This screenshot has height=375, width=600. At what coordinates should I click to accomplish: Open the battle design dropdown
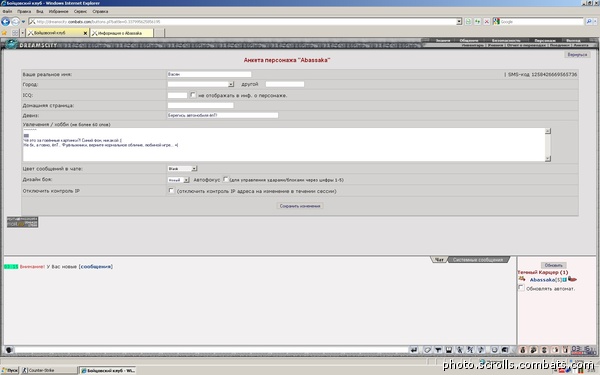coord(178,180)
